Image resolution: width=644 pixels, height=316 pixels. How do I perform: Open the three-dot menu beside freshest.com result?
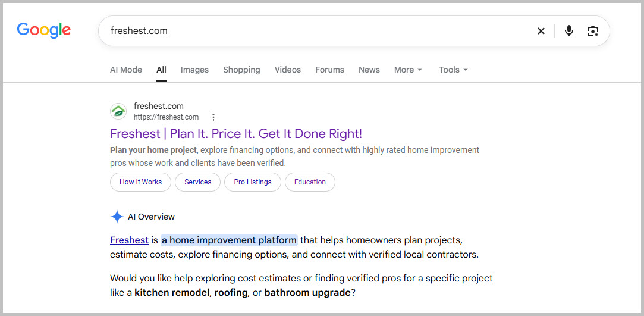pyautogui.click(x=213, y=117)
